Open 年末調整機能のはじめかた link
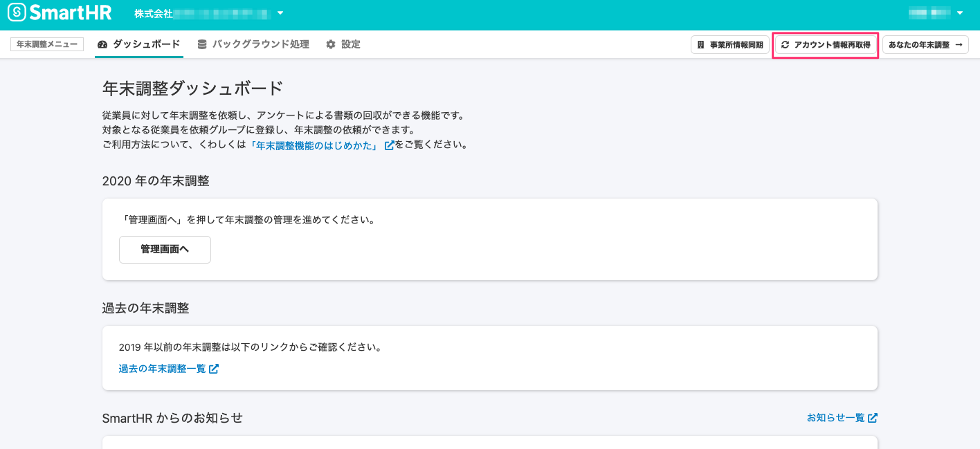Viewport: 980px width, 449px height. (x=316, y=145)
